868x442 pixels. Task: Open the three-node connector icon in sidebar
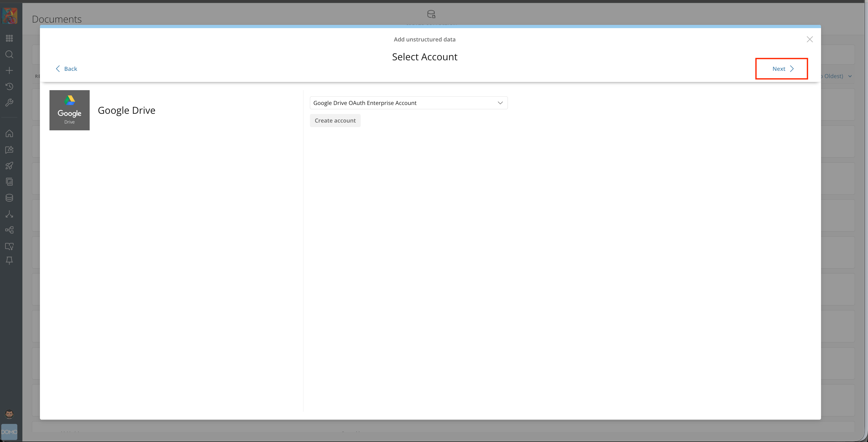(x=10, y=214)
